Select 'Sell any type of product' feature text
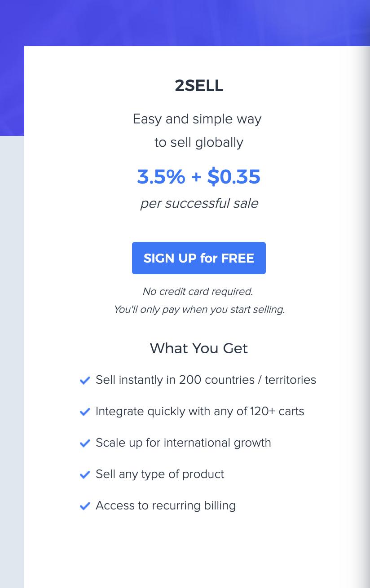The image size is (370, 588). [160, 474]
